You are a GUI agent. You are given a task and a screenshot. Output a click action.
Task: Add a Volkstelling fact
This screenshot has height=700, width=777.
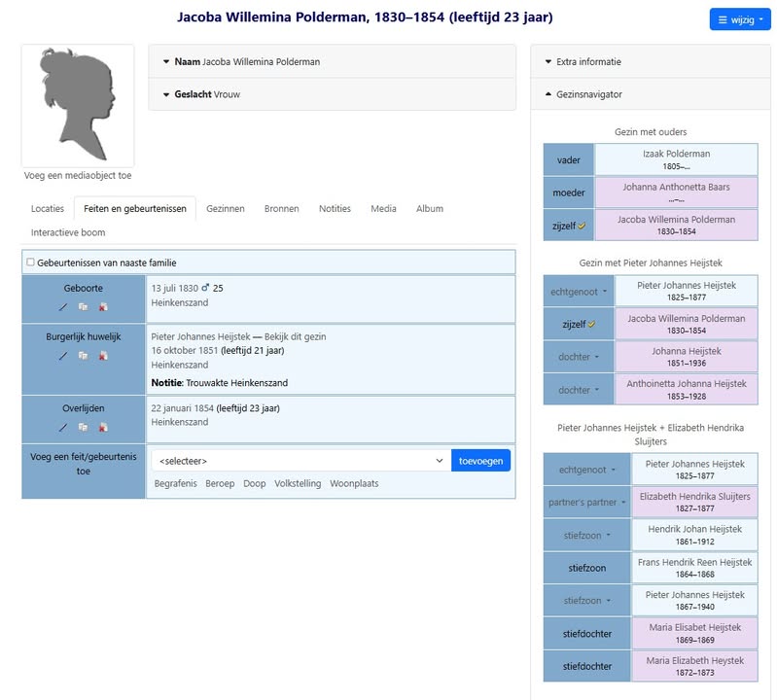(x=298, y=483)
